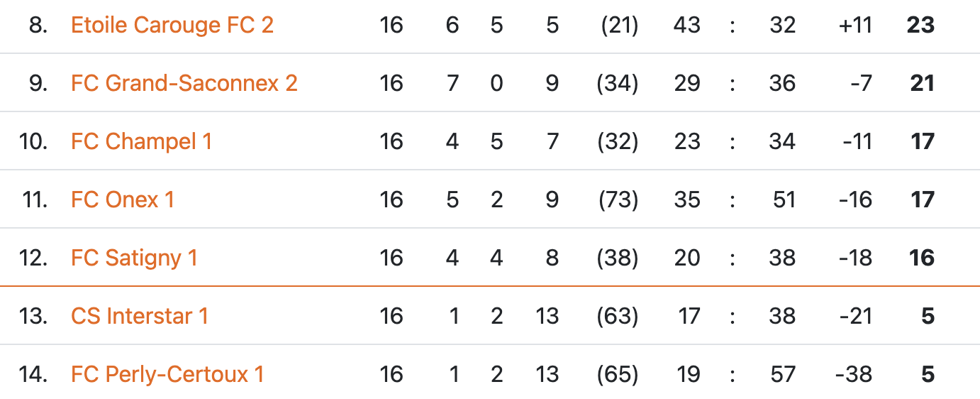This screenshot has width=980, height=399.
Task: Click the 43 goals scored by Etoile Carouge
Action: click(687, 26)
